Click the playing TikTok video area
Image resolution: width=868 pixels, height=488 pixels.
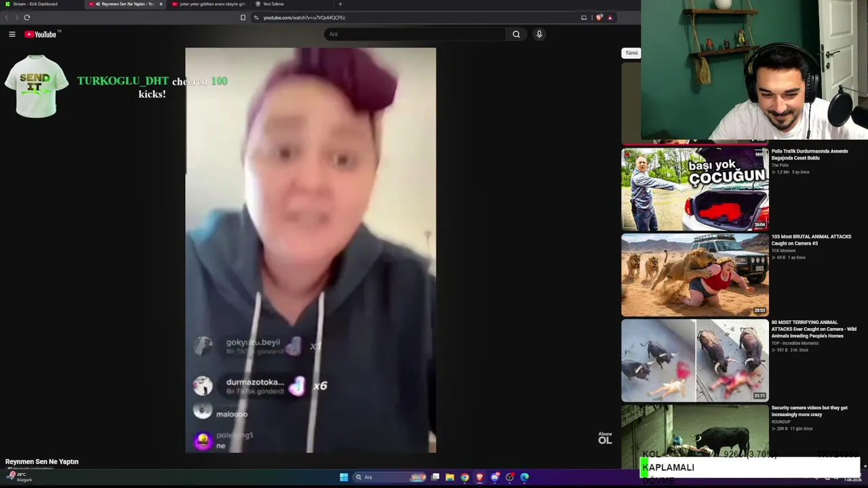point(311,250)
